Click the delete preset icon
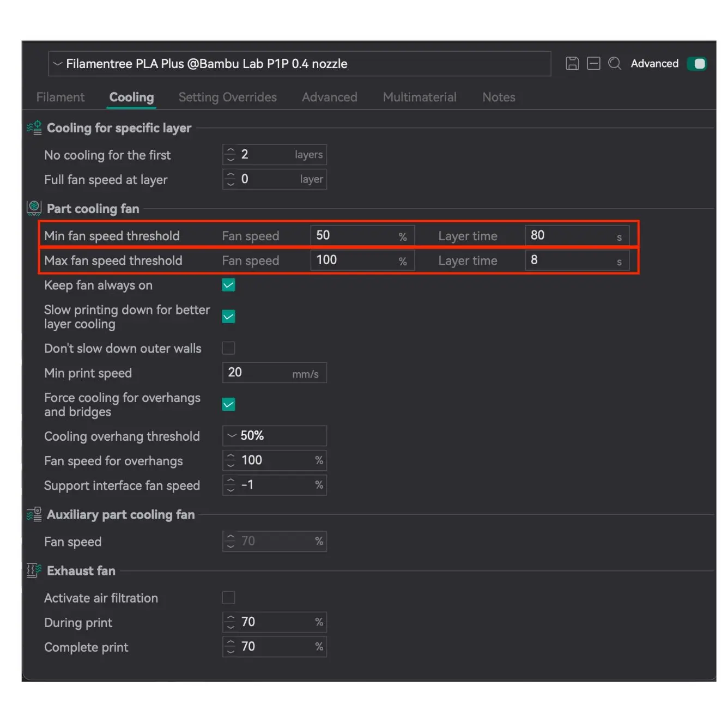Viewport: 728px width, 705px height. 593,64
